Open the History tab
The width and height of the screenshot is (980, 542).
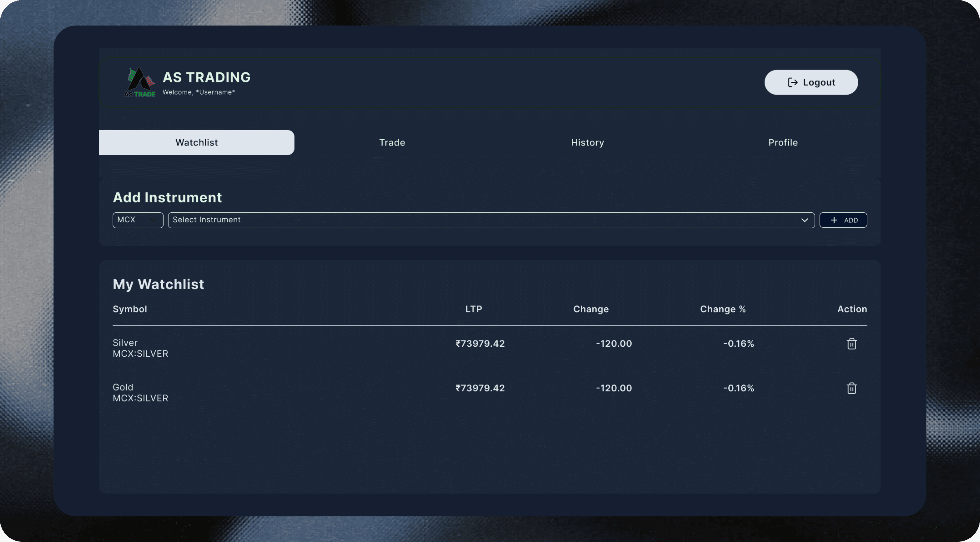click(587, 143)
